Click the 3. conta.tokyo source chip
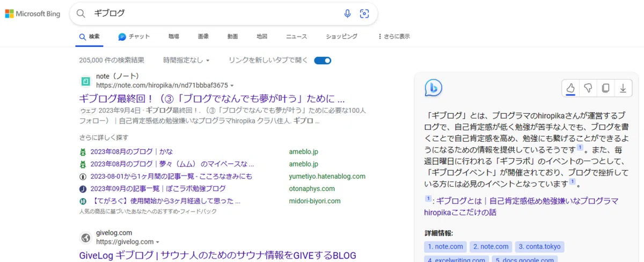Viewport: 644px width, 262px height. [x=540, y=246]
